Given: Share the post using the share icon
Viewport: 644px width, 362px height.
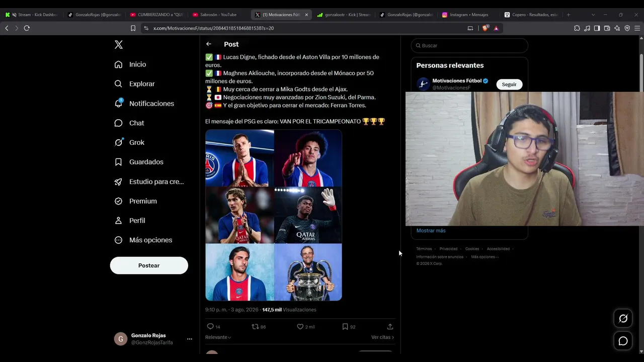Looking at the screenshot, I should click(x=390, y=327).
